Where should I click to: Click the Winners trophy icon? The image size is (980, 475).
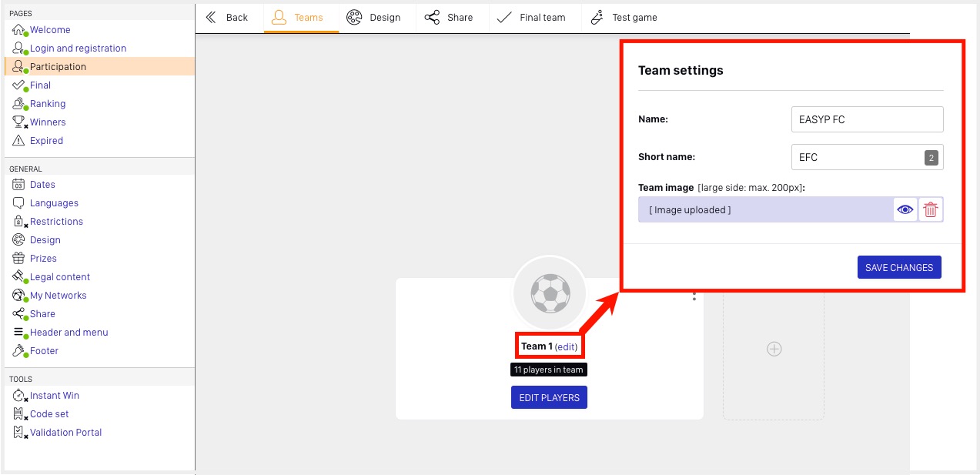(19, 122)
